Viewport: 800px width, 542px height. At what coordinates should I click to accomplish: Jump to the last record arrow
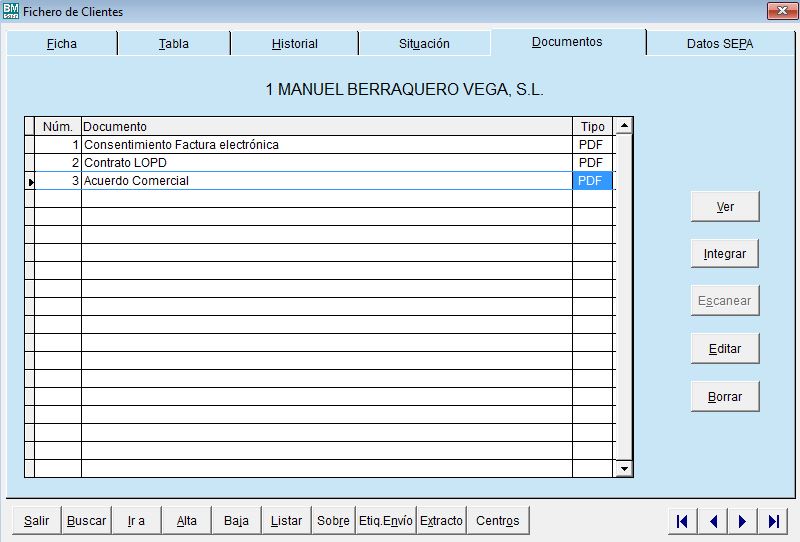773,521
